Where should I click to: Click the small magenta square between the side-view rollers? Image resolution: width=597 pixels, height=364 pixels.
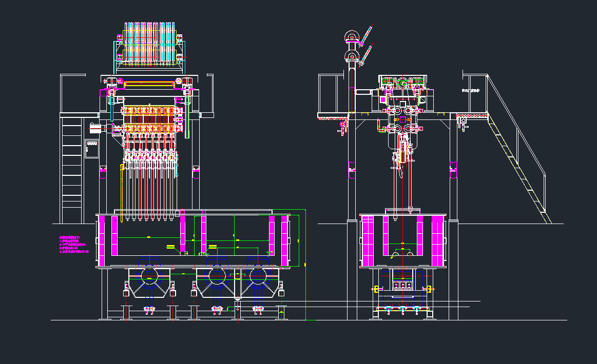[403, 120]
